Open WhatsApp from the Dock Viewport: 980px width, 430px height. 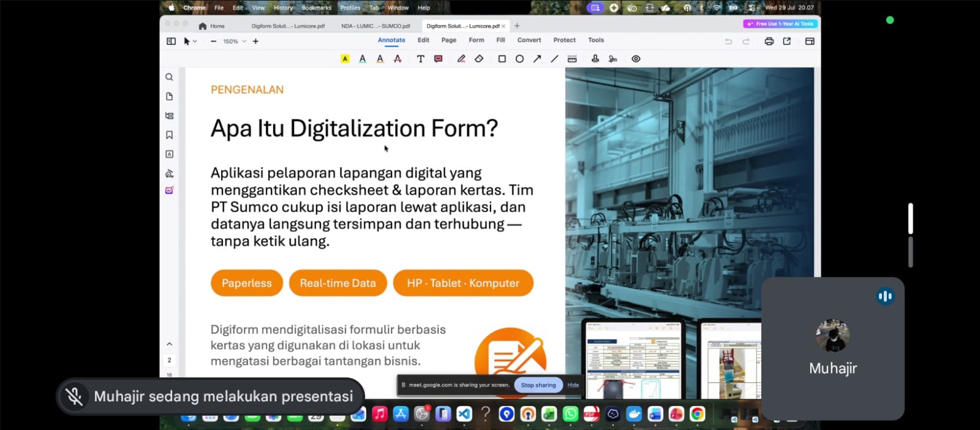tap(570, 414)
